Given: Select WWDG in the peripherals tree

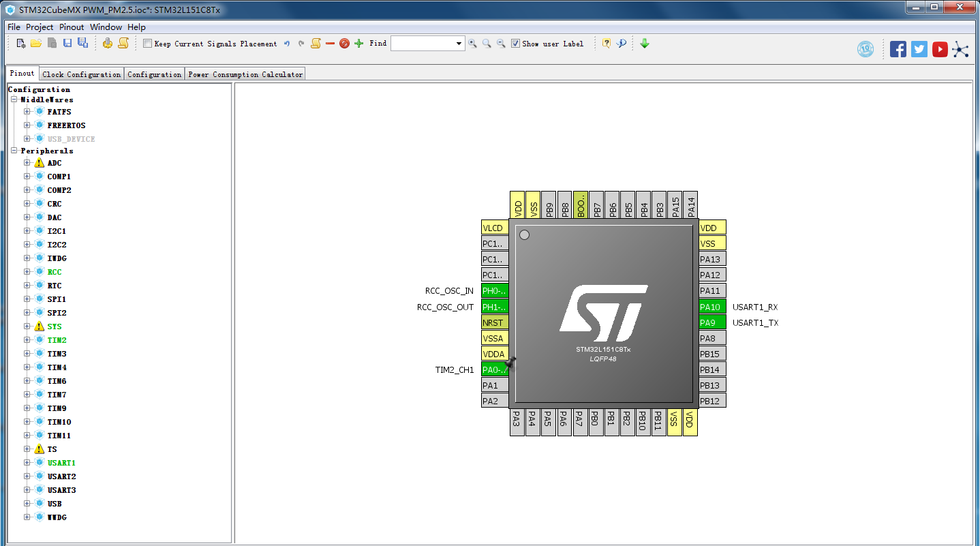Looking at the screenshot, I should coord(57,517).
